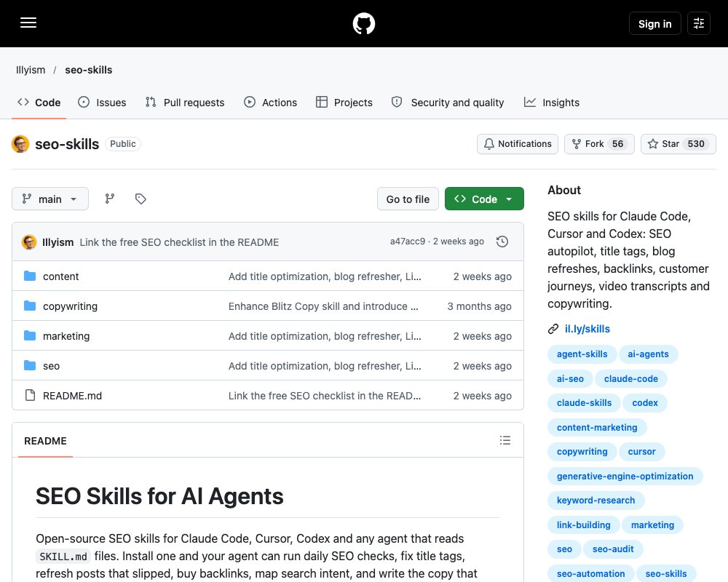This screenshot has width=728, height=582.
Task: Open commit hash a47acc9
Action: coord(408,242)
